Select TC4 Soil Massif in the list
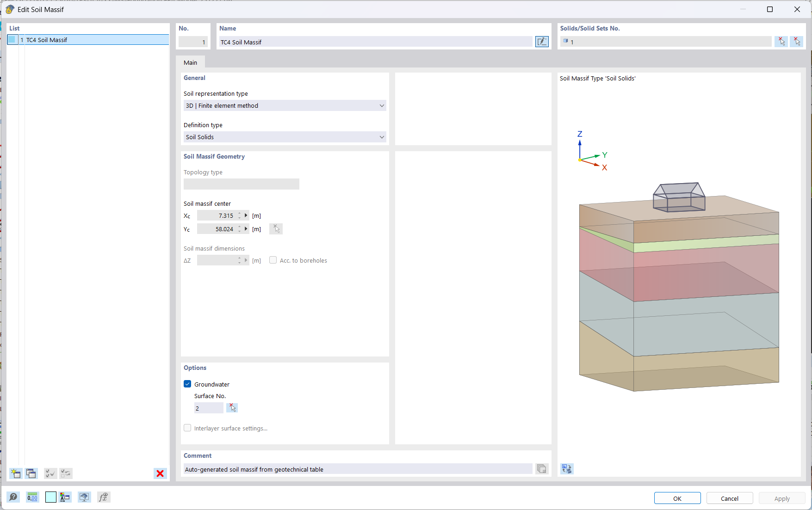 point(47,40)
